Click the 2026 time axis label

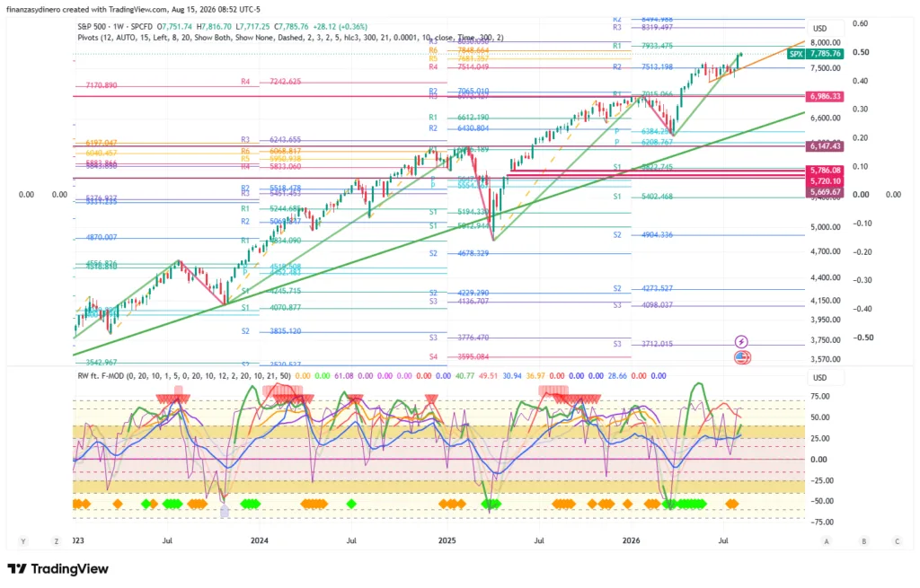coord(632,540)
